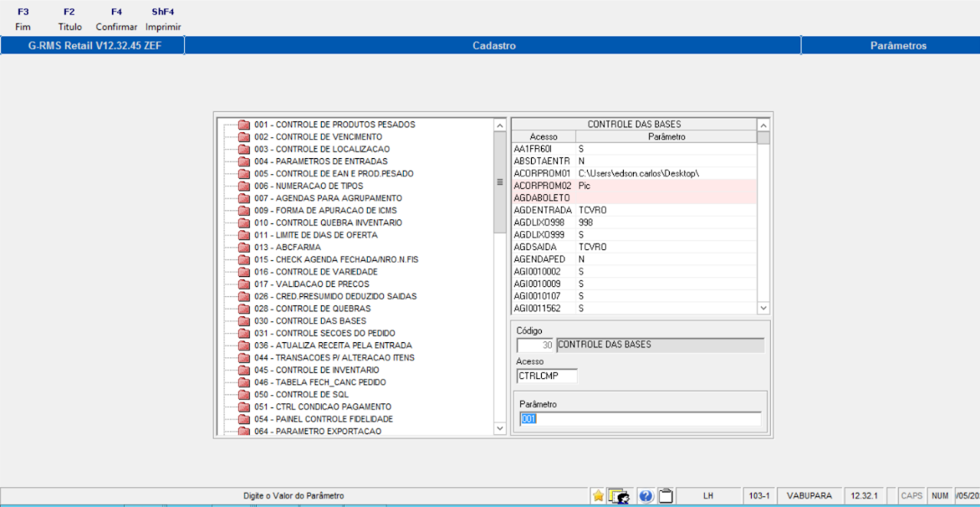980x507 pixels.
Task: Click the clipboard icon in status bar
Action: 666,496
